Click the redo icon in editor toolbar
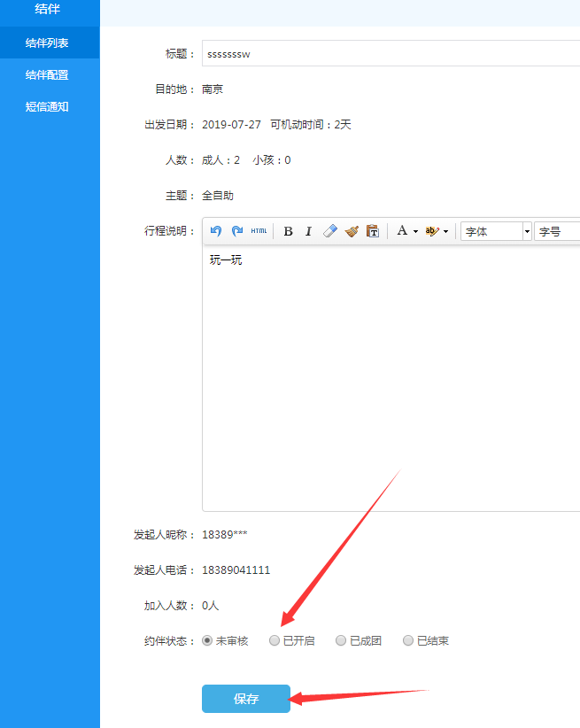 click(237, 231)
